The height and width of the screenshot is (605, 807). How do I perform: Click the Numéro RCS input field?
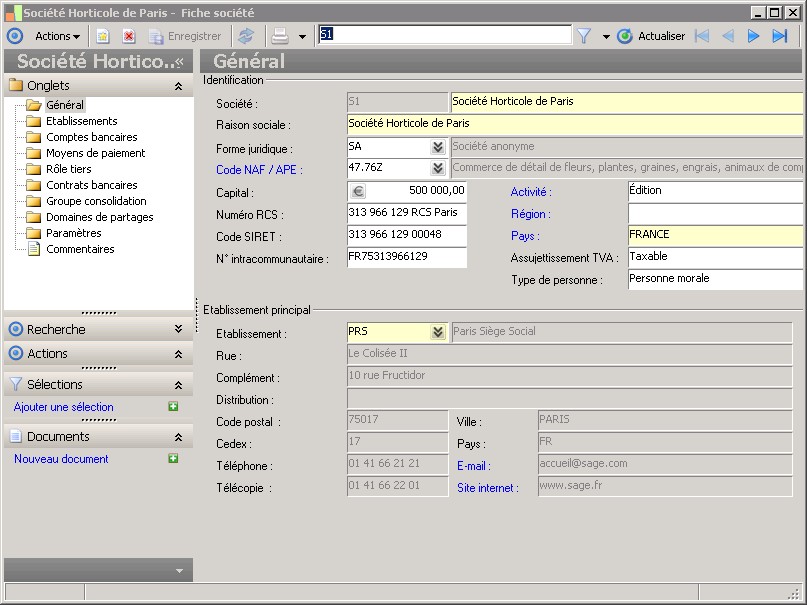[x=406, y=213]
